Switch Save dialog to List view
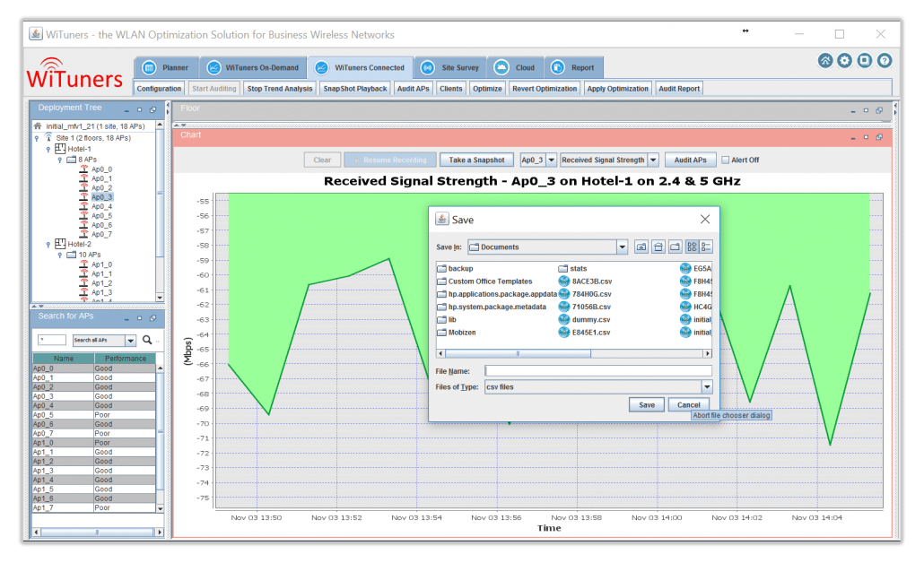This screenshot has height=563, width=924. (x=692, y=247)
